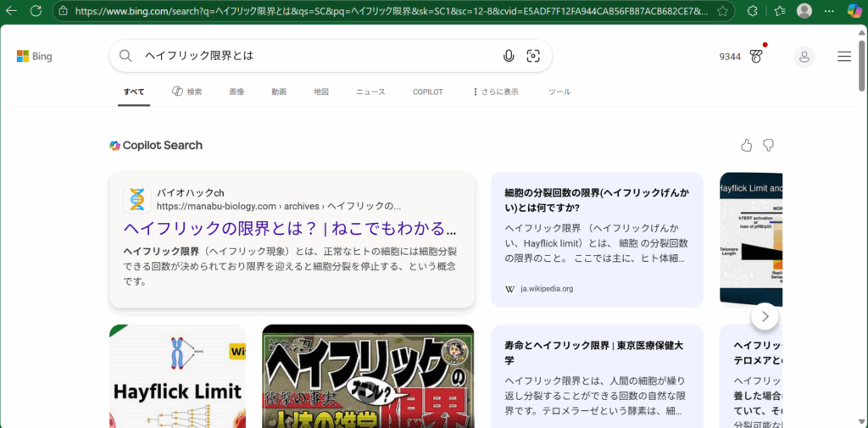The width and height of the screenshot is (868, 428).
Task: Start voice search with microphone icon
Action: point(509,56)
